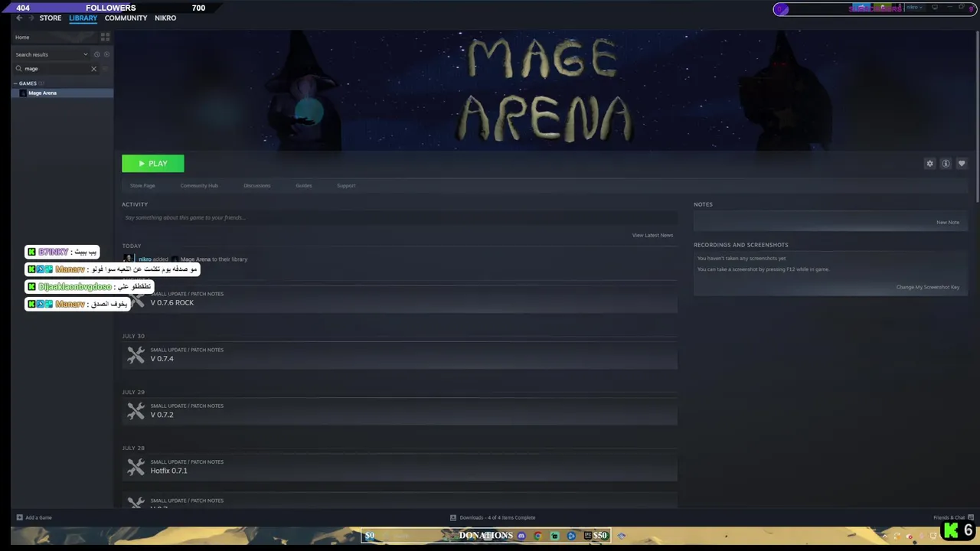
Task: Open the NIKRO profile tab
Action: (165, 18)
